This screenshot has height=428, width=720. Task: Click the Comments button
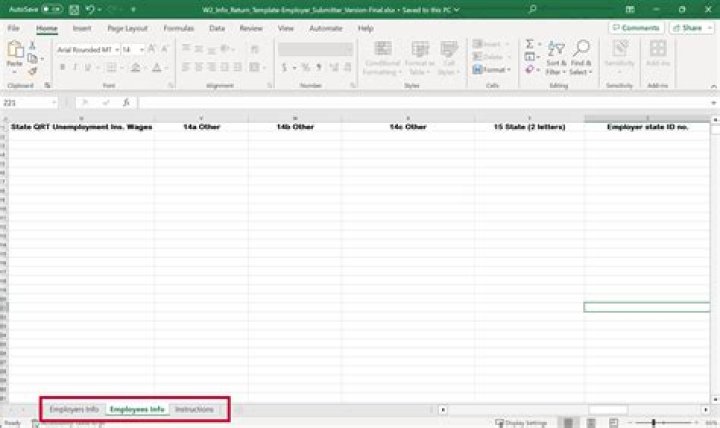coord(636,28)
